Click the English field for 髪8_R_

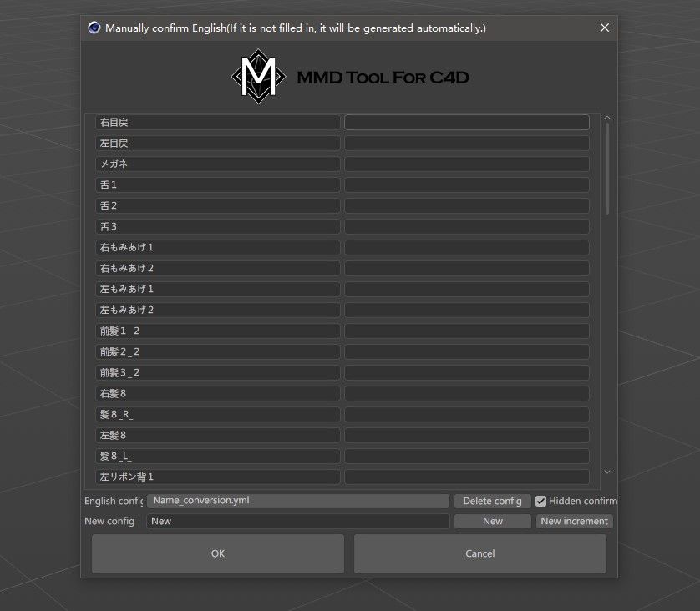pyautogui.click(x=466, y=414)
